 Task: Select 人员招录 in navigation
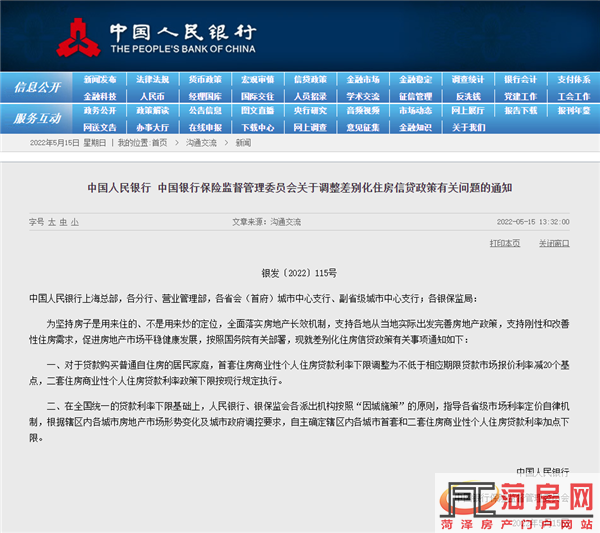pyautogui.click(x=310, y=96)
